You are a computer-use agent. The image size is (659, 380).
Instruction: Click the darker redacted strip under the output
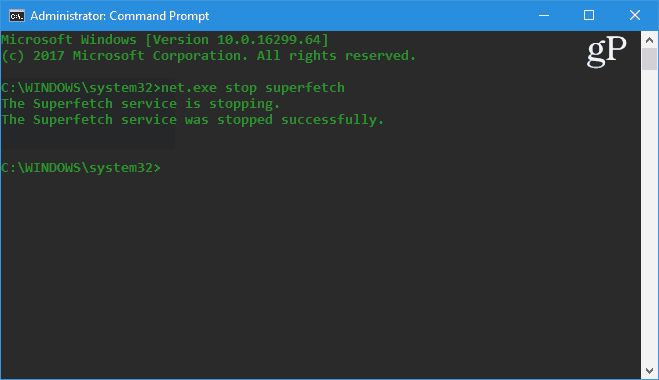pos(87,137)
